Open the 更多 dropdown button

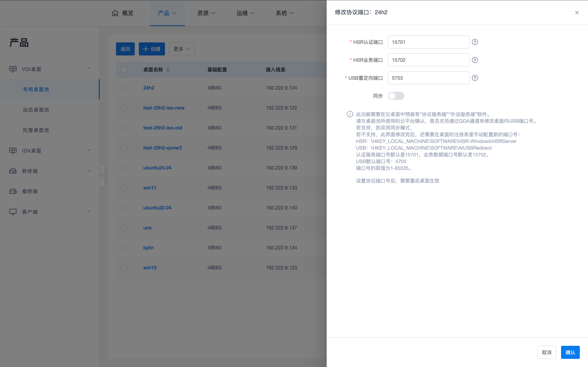(x=182, y=49)
